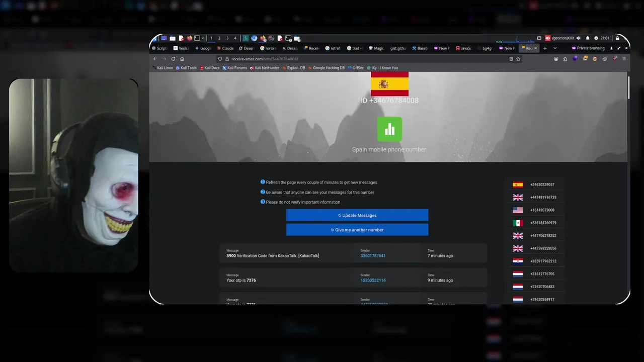644x362 pixels.
Task: Open the file manager panel icon
Action: [173, 38]
